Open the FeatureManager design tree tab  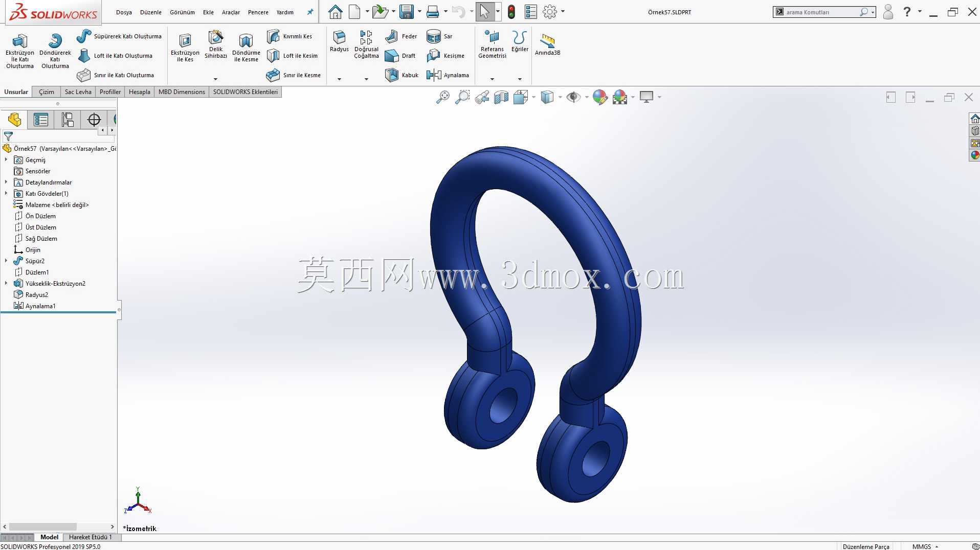pyautogui.click(x=14, y=120)
